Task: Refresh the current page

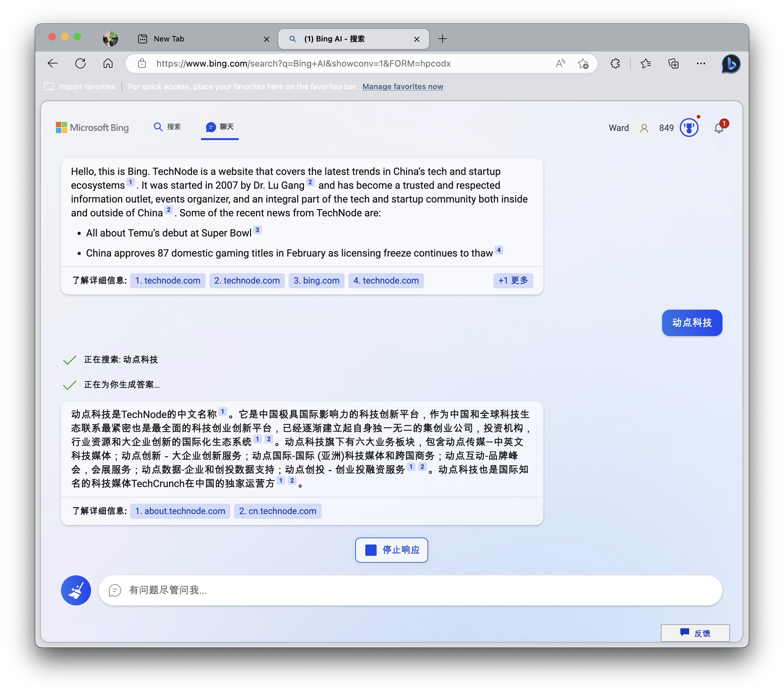Action: pyautogui.click(x=80, y=64)
